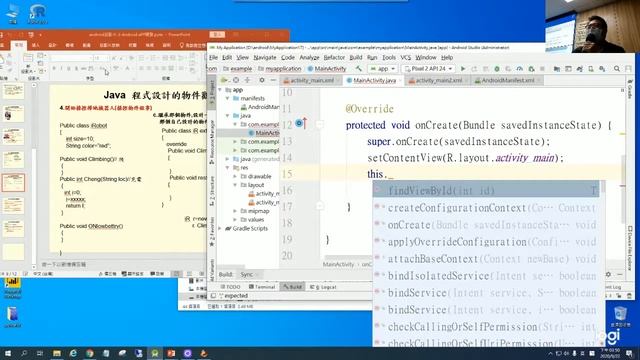The height and width of the screenshot is (360, 640).
Task: Select the first slide thumbnail in PowerPoint
Action: coord(13,90)
